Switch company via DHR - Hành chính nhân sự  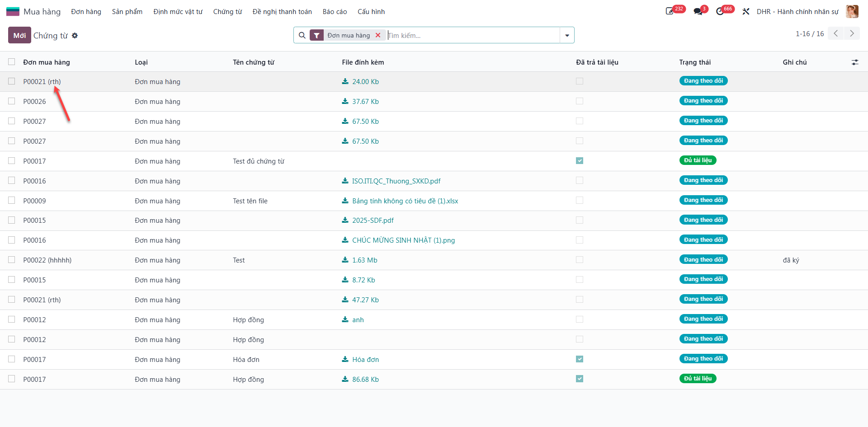(797, 12)
